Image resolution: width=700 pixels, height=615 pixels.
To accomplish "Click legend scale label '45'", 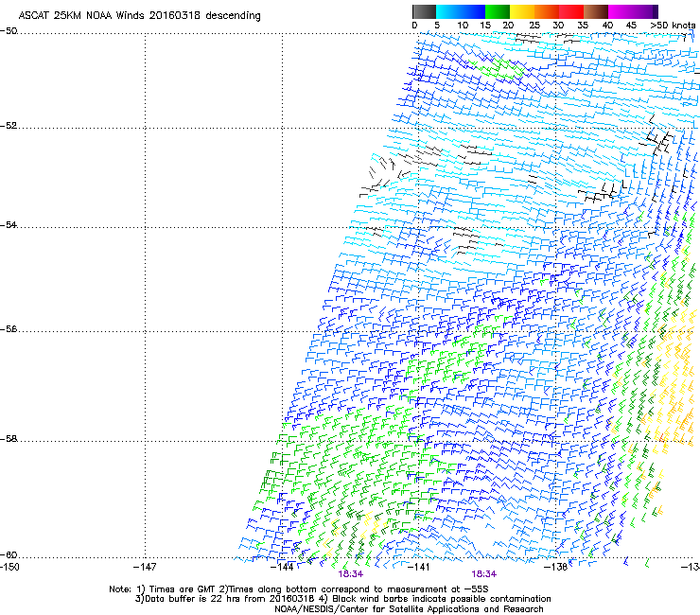I will (631, 26).
